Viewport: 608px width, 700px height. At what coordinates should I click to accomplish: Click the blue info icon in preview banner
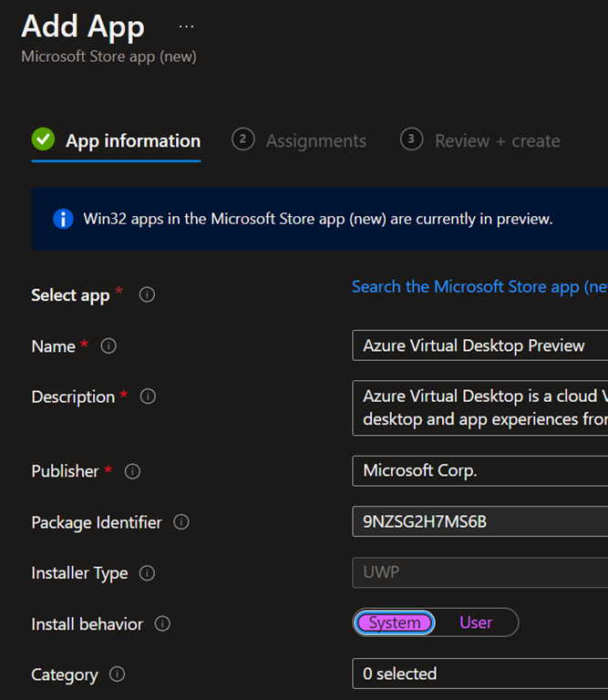click(x=63, y=219)
